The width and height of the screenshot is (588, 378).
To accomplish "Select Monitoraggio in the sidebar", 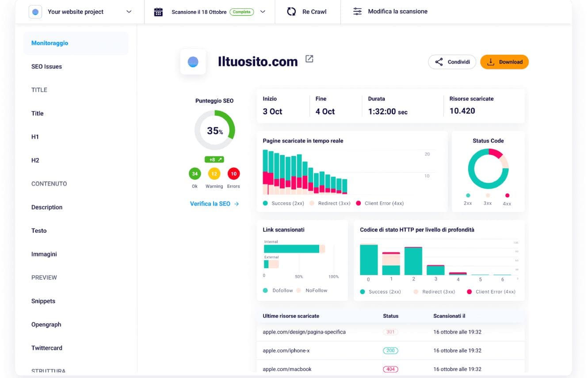I will (76, 43).
